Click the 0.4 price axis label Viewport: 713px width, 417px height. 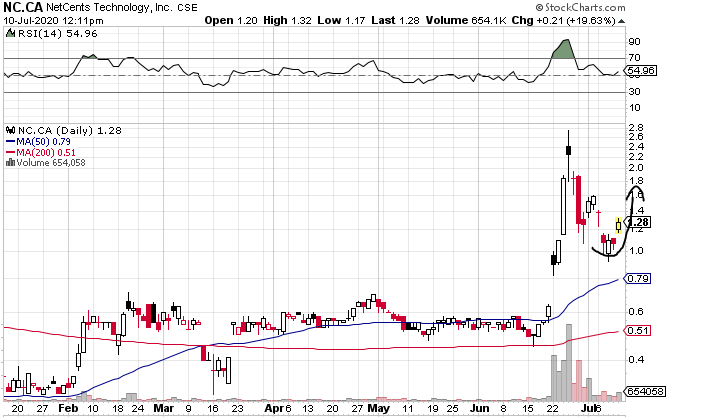[636, 360]
